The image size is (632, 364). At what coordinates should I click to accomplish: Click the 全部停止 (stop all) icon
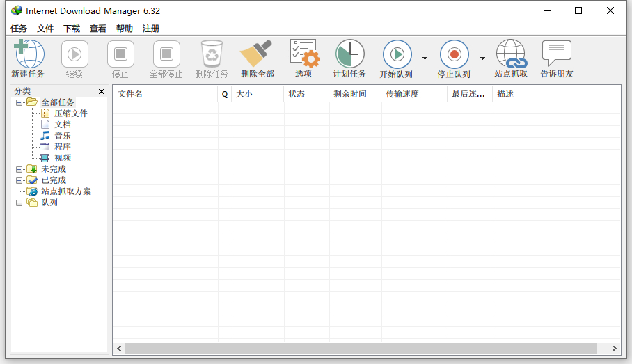(166, 54)
